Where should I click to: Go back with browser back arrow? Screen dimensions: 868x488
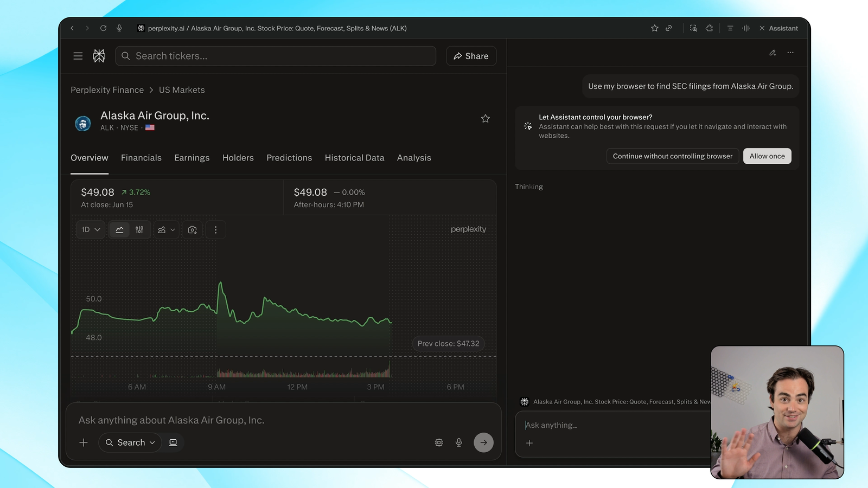[72, 28]
